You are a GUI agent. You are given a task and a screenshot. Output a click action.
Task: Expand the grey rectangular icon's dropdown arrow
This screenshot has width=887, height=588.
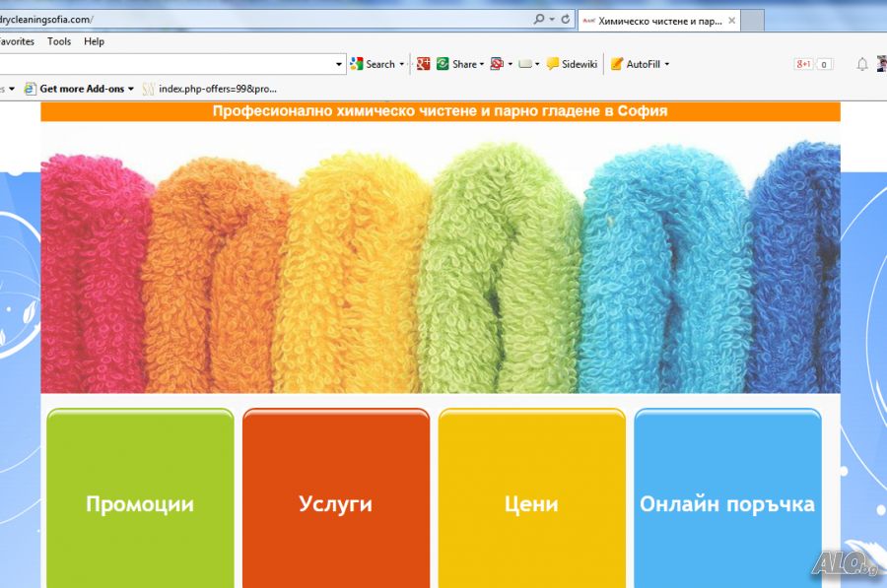click(537, 64)
